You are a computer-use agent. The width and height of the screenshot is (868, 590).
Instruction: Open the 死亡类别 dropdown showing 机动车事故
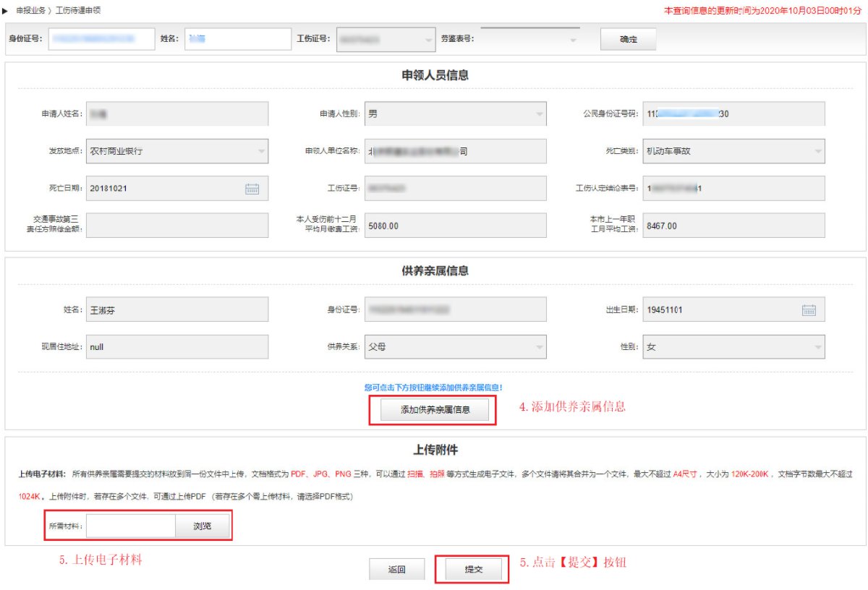pyautogui.click(x=817, y=152)
